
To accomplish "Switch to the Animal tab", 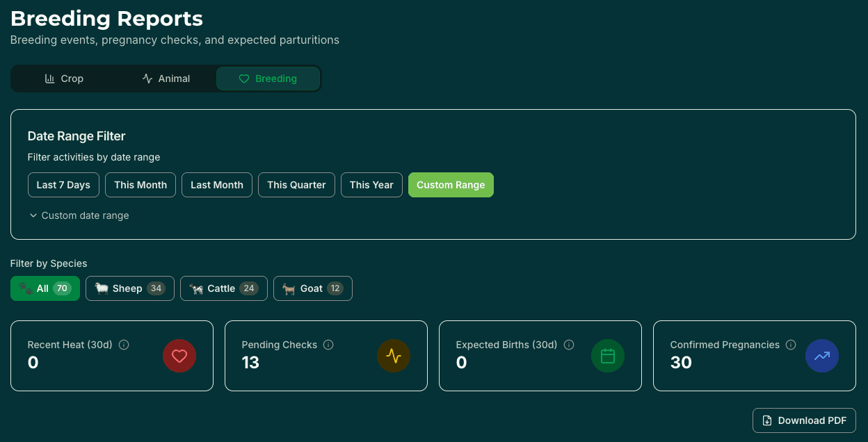I will (x=166, y=79).
